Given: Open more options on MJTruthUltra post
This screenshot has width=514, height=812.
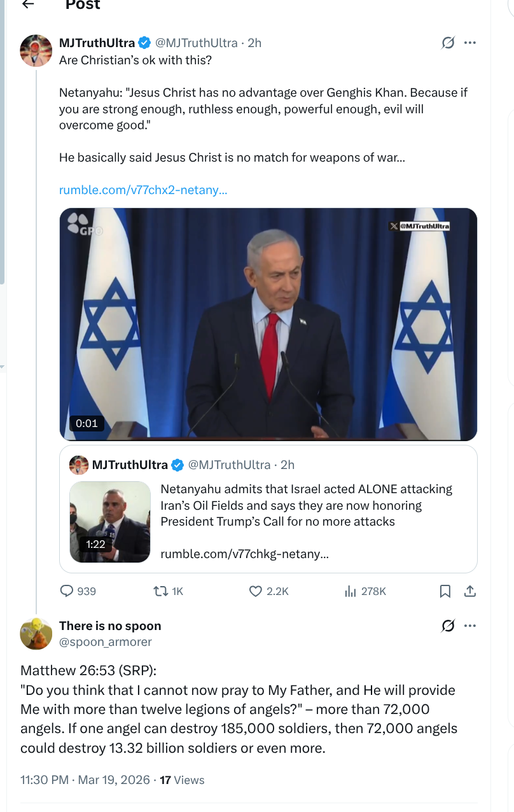Looking at the screenshot, I should pyautogui.click(x=470, y=43).
